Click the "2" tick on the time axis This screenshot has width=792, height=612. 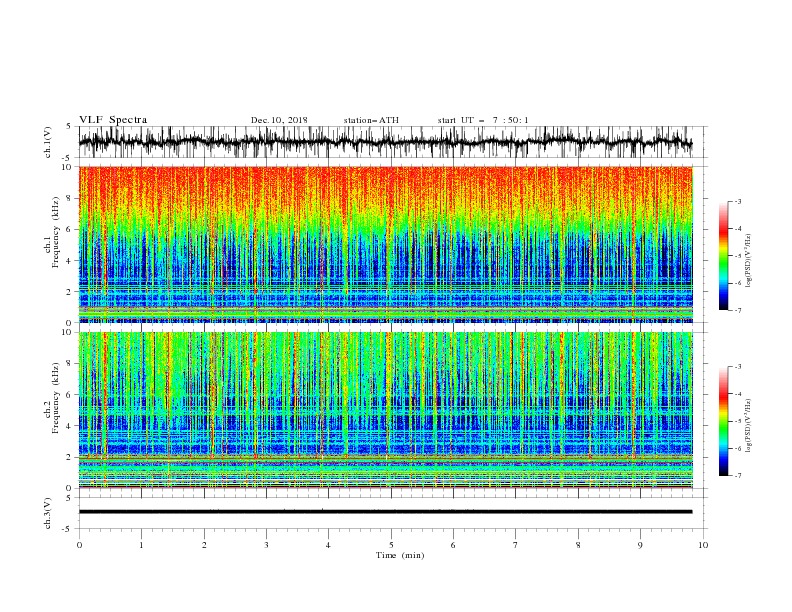pyautogui.click(x=204, y=545)
